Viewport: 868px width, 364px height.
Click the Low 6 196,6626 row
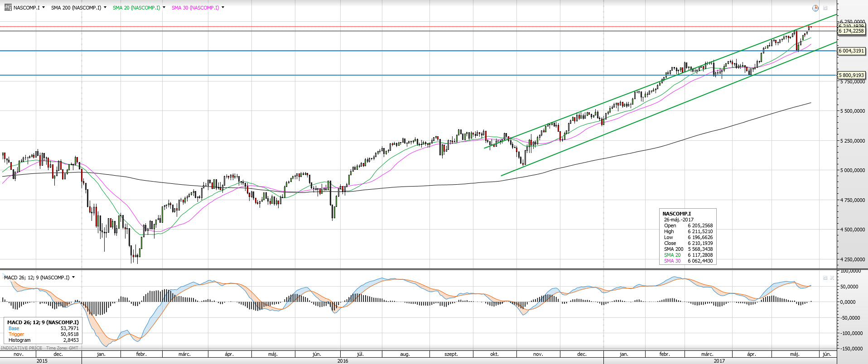pyautogui.click(x=688, y=237)
